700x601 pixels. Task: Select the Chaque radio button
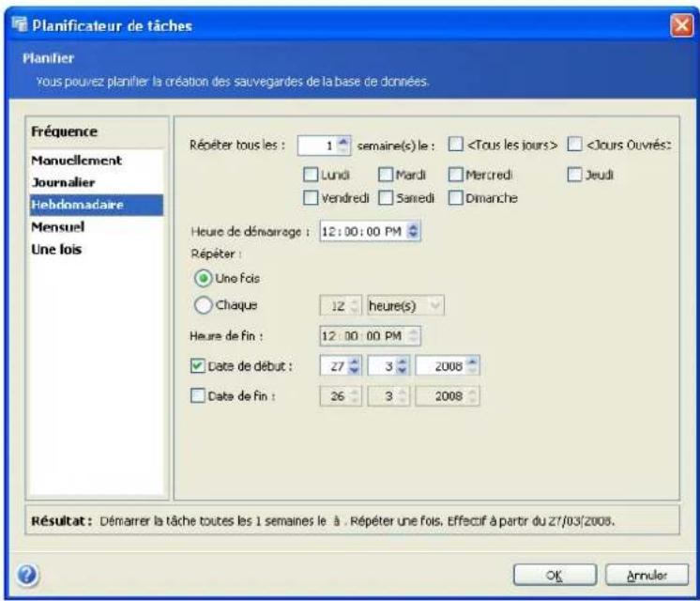click(x=203, y=305)
